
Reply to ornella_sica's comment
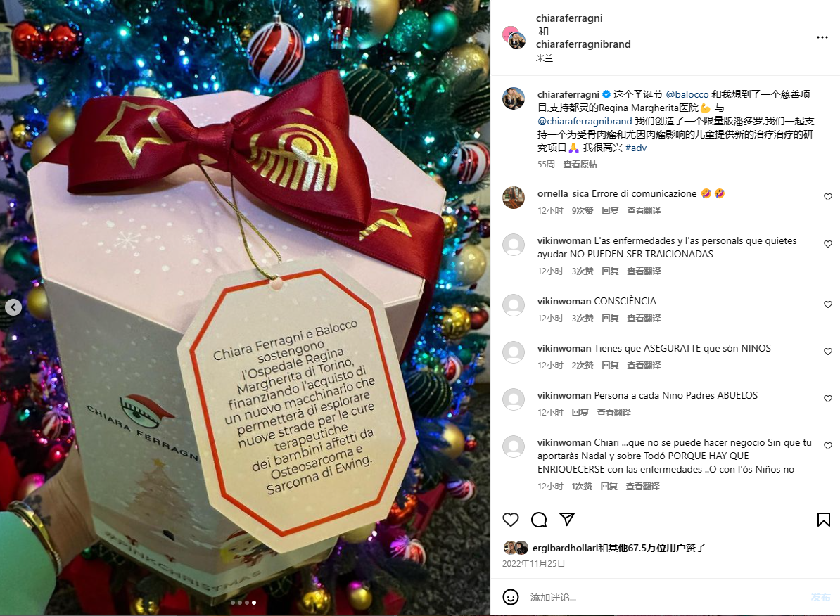610,210
